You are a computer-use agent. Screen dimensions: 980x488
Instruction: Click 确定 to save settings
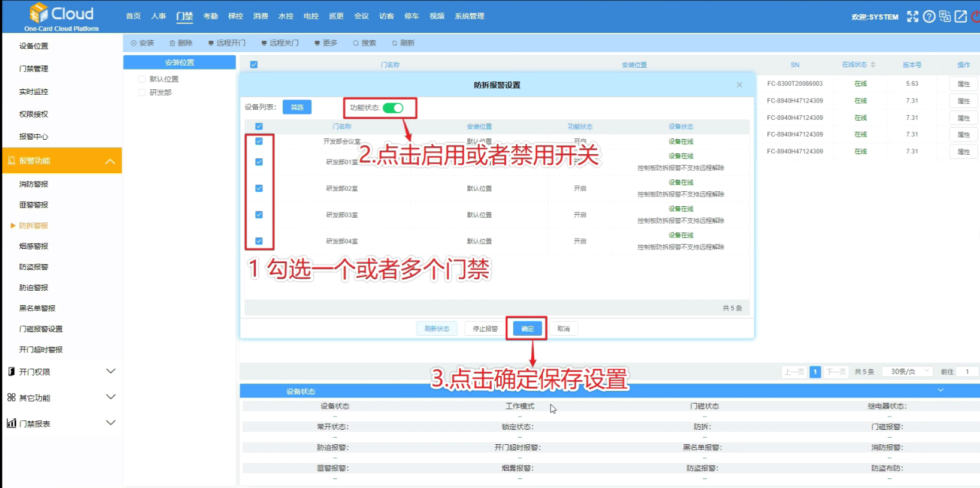527,329
